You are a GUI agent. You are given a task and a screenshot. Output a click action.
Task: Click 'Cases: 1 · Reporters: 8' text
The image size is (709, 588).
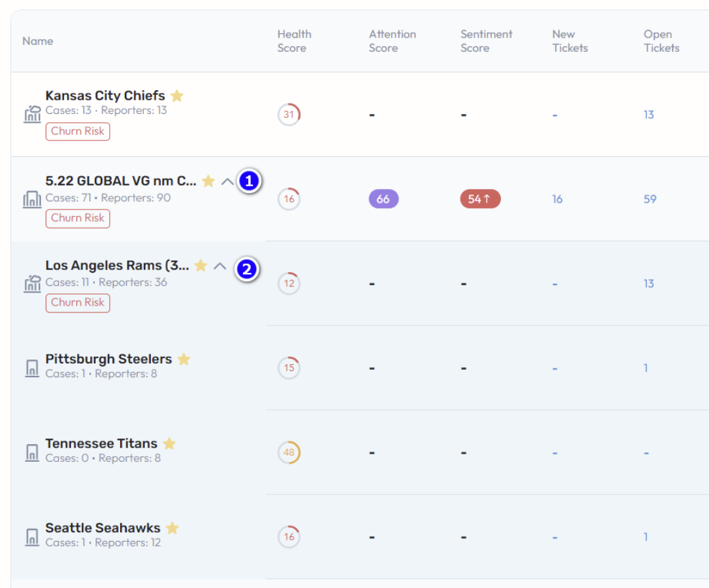click(101, 374)
